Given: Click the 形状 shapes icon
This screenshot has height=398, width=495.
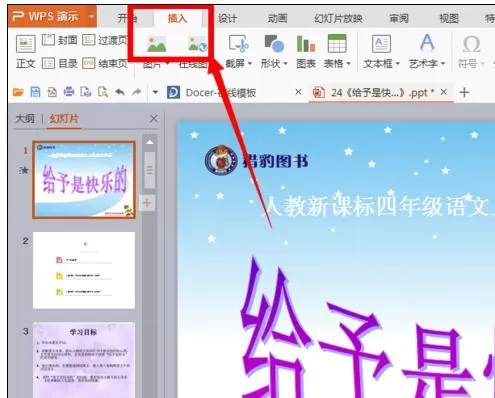Looking at the screenshot, I should point(274,44).
